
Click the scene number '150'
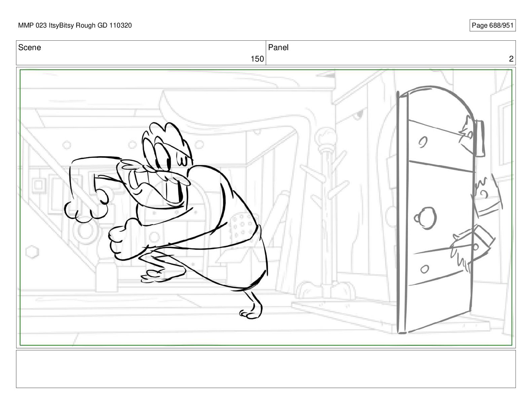257,59
